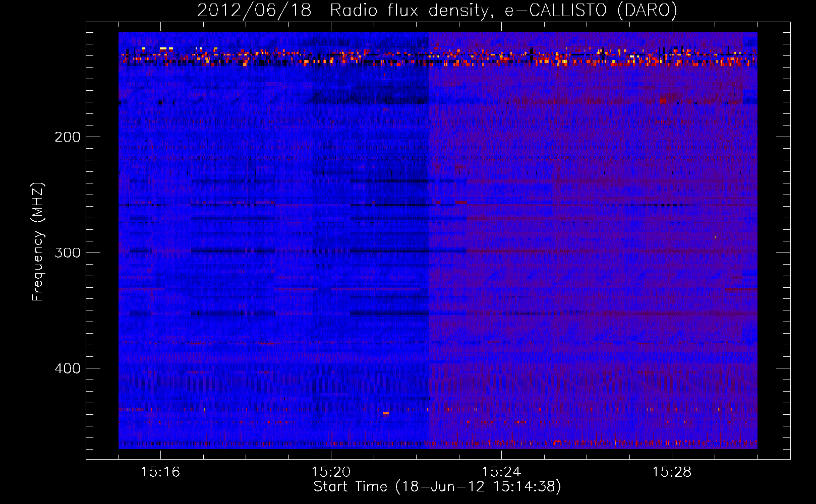Click the 300 frequency tick label
The width and height of the screenshot is (816, 504).
point(68,253)
